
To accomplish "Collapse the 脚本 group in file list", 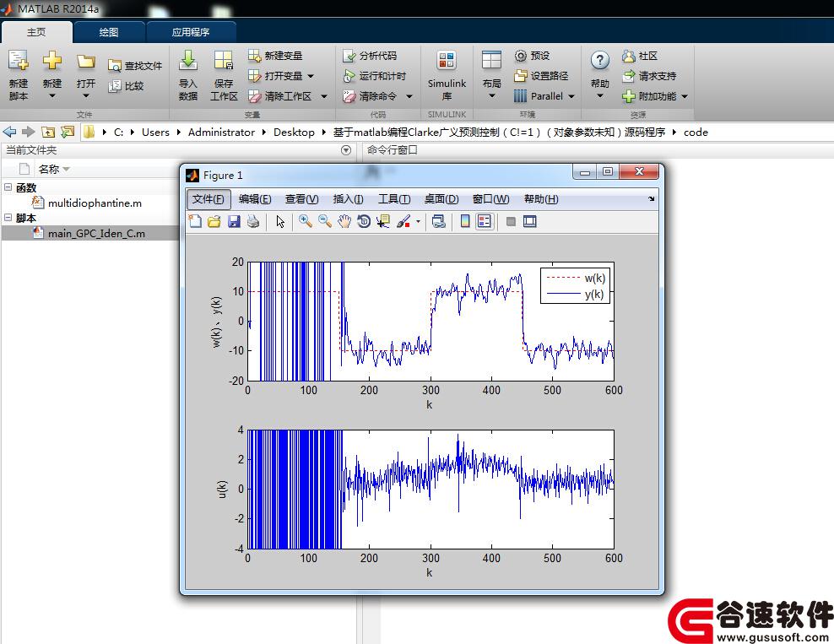I will pyautogui.click(x=8, y=218).
